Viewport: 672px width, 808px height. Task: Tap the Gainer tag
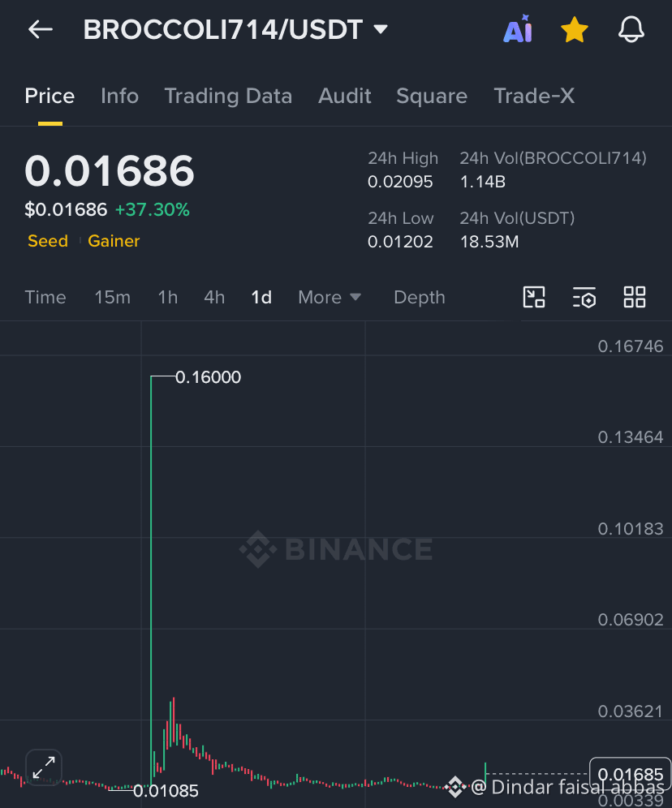coord(114,241)
